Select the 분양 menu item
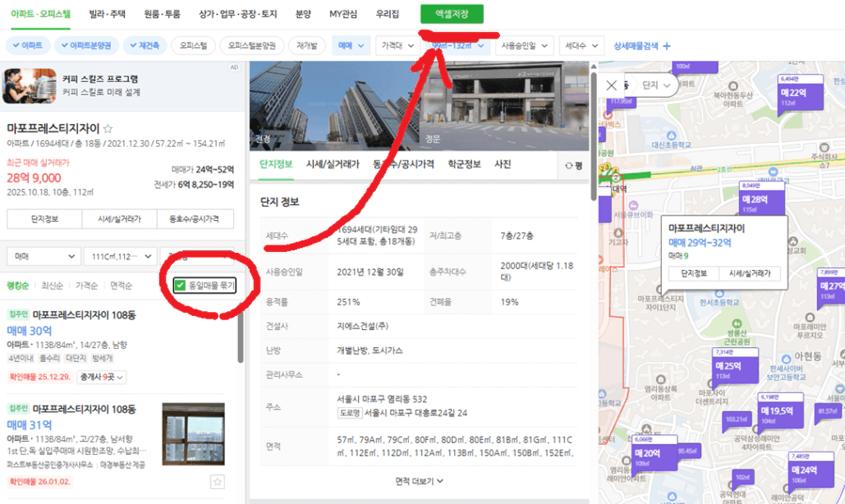845x504 pixels. tap(303, 14)
